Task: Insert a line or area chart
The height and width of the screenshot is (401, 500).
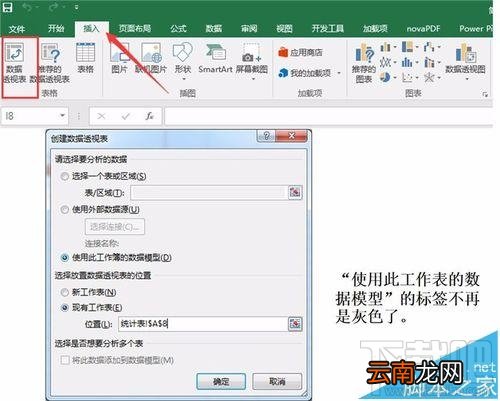Action: pos(385,62)
